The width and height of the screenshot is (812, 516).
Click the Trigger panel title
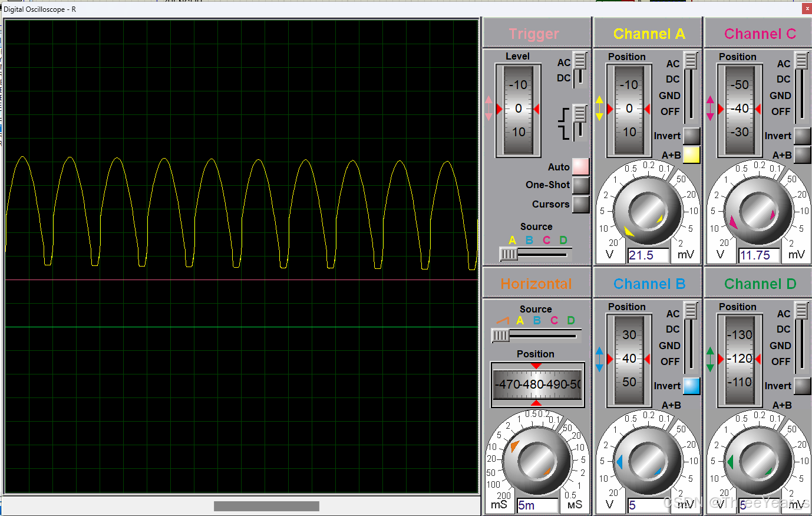534,34
